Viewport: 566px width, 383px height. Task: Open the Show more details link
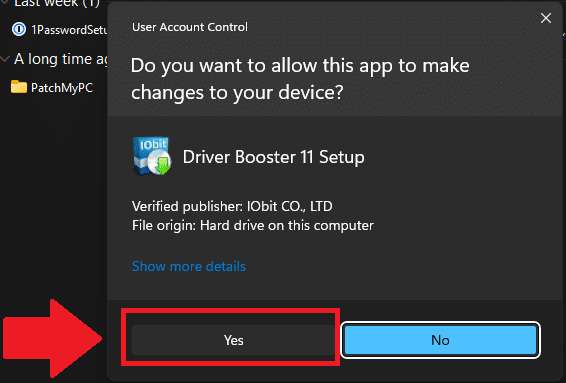189,266
